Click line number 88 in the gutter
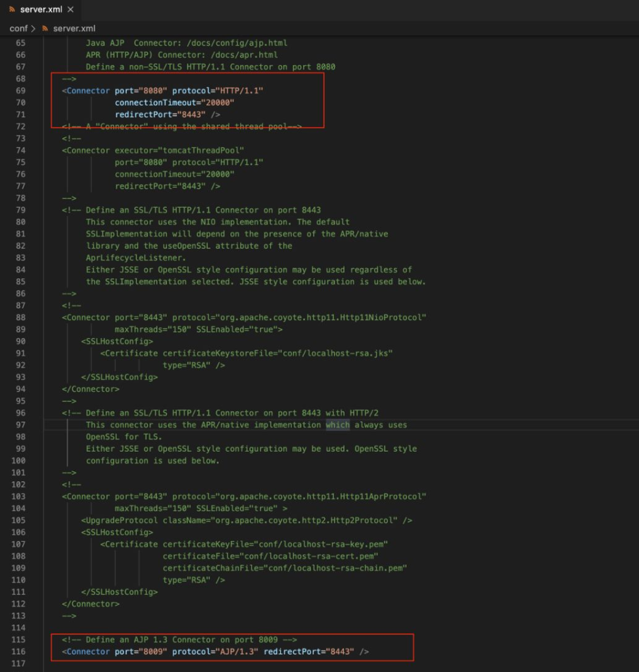Screen dimensions: 639x672 click(x=20, y=318)
